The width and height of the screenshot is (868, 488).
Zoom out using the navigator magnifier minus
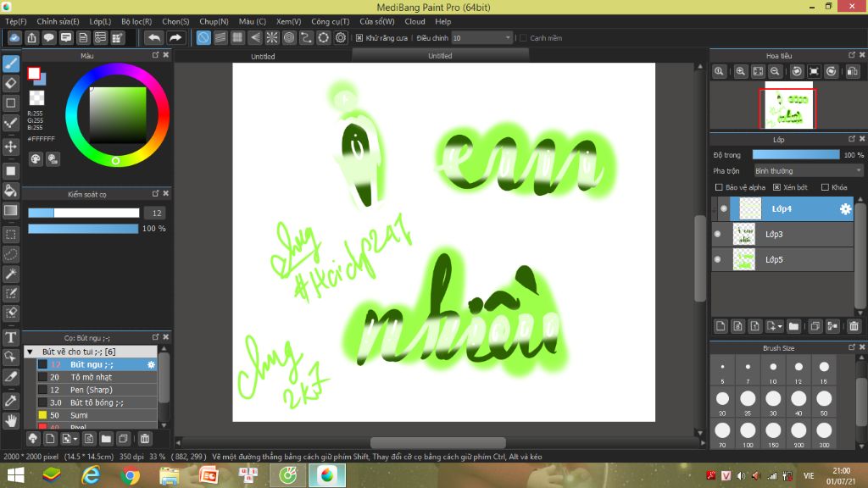[x=775, y=71]
